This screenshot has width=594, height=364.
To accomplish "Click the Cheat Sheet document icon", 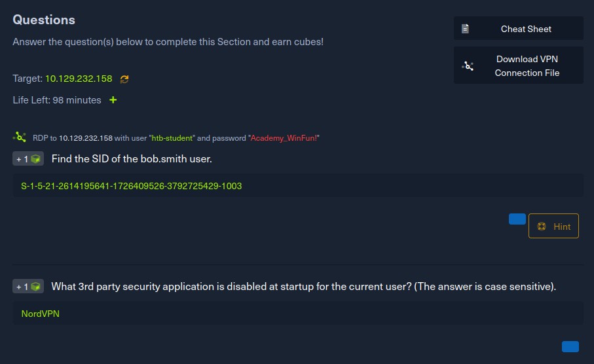I will click(x=465, y=29).
